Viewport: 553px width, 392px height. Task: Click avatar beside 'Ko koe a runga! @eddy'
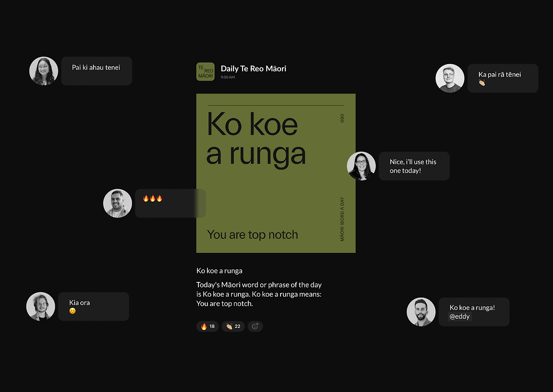click(421, 312)
